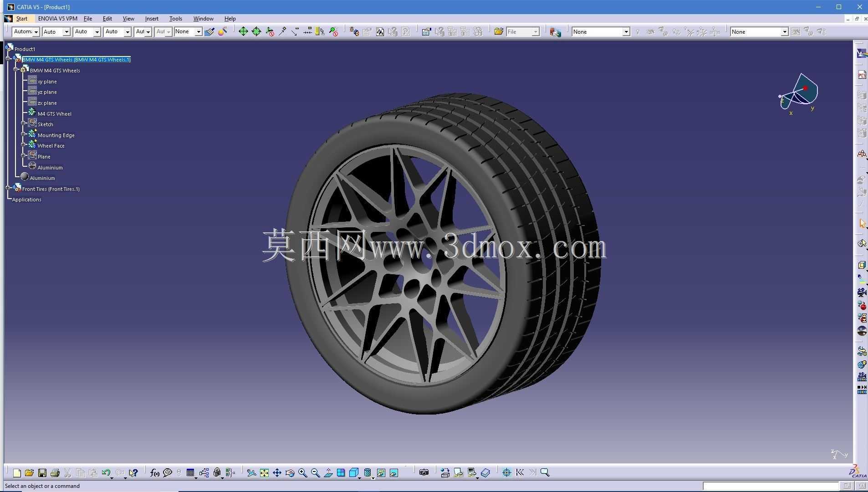Expand the Wheel Face node
The image size is (868, 492).
(x=24, y=145)
